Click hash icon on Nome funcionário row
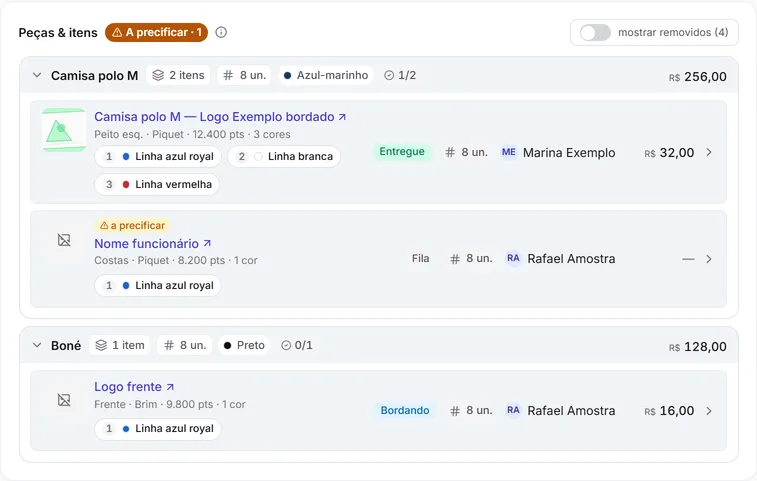The width and height of the screenshot is (757, 481). 455,259
